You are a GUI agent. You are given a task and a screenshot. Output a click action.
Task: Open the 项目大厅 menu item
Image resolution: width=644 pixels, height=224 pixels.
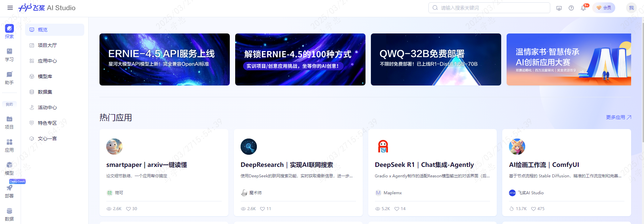(54, 45)
